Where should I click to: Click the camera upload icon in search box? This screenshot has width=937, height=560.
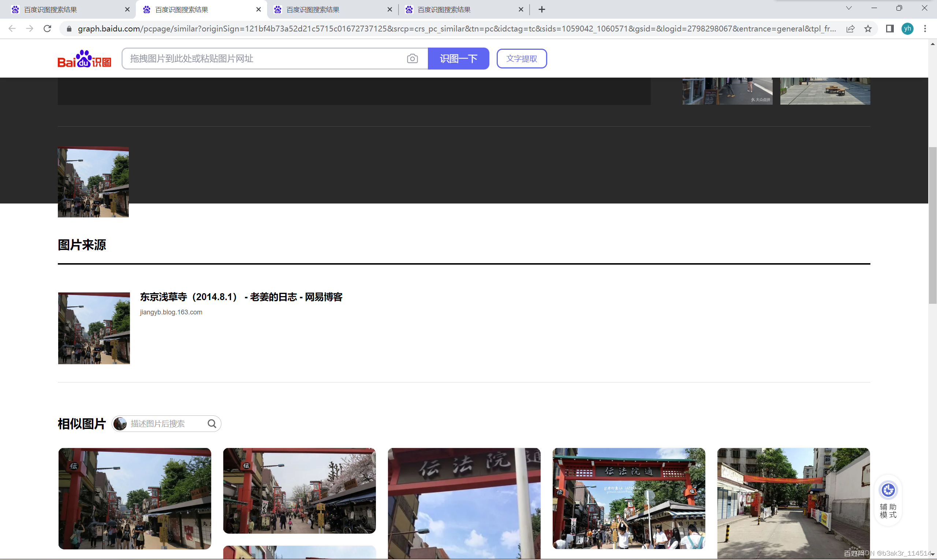[x=412, y=59]
